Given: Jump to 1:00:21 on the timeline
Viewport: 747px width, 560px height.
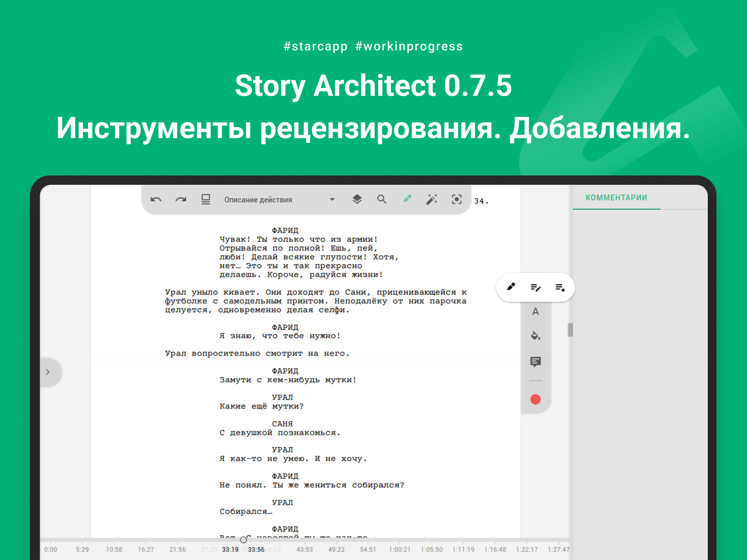Looking at the screenshot, I should pos(400,549).
